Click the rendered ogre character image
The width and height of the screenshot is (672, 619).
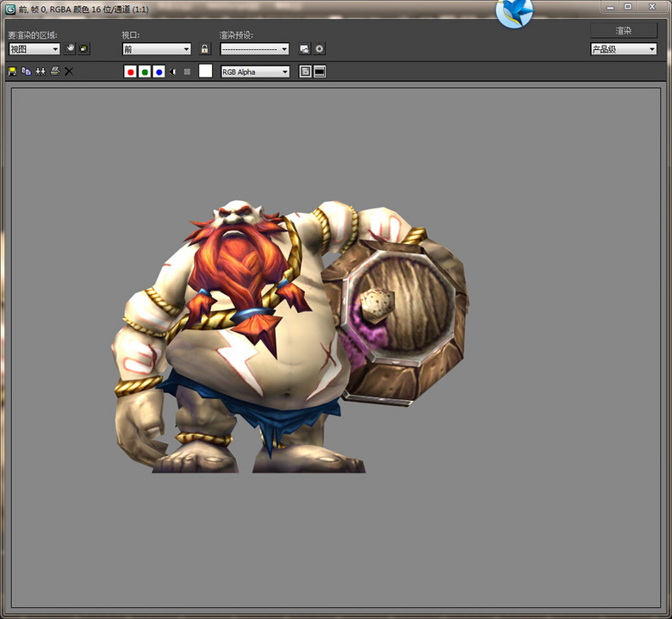tap(290, 337)
